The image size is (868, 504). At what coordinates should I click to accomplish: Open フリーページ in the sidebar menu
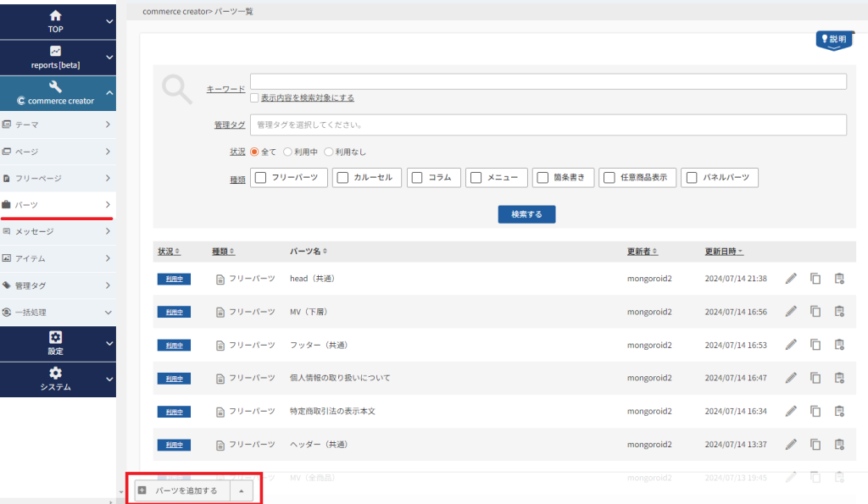point(58,178)
